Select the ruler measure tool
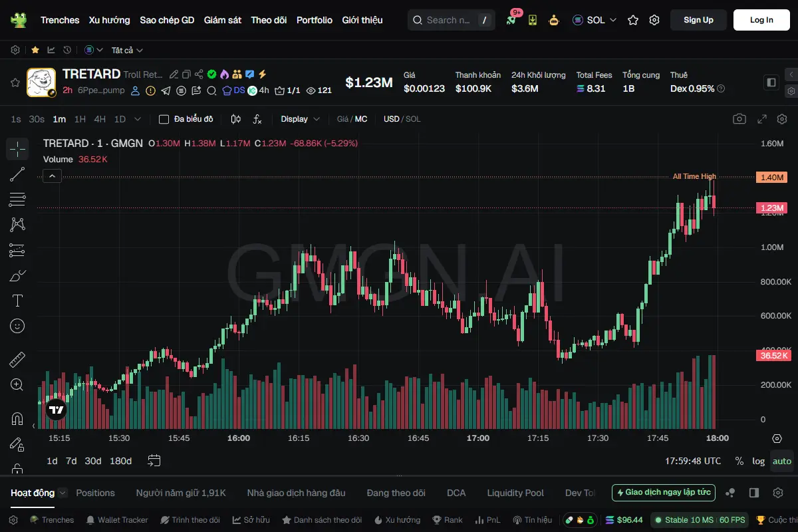 tap(17, 360)
